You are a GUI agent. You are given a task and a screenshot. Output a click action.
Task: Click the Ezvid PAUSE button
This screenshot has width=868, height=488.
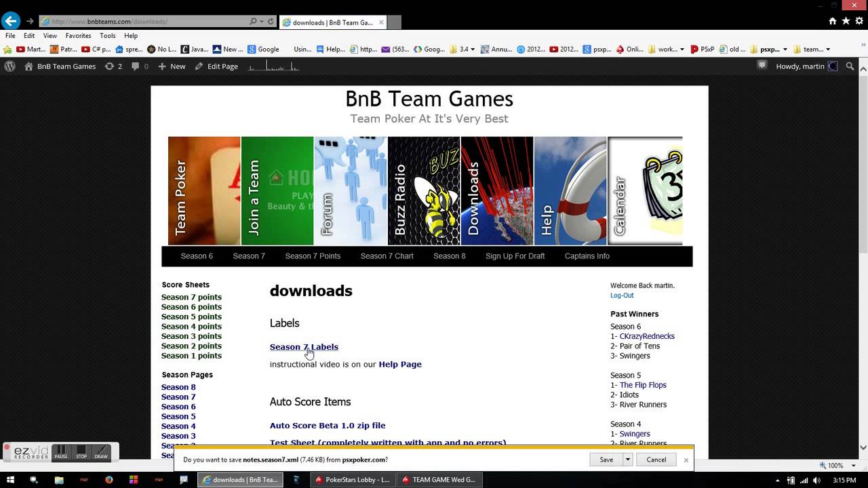61,452
